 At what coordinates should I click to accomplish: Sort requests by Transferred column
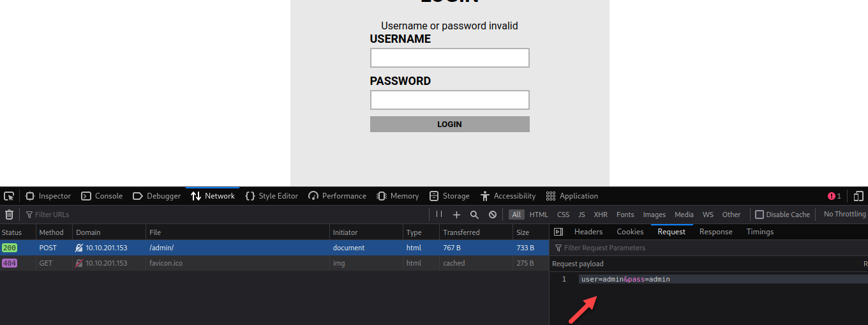point(461,232)
